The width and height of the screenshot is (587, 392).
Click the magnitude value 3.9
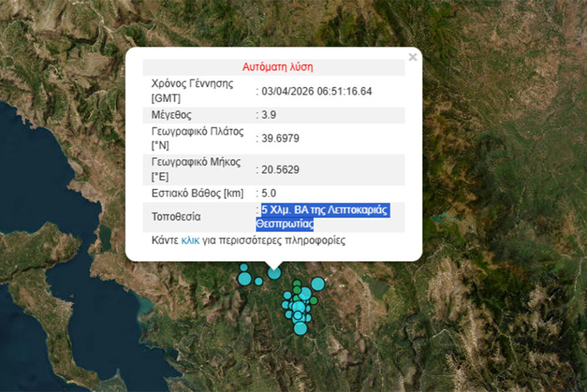coord(269,115)
